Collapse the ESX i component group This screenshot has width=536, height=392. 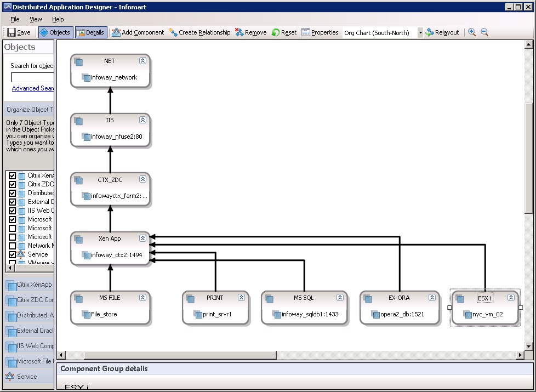point(511,297)
